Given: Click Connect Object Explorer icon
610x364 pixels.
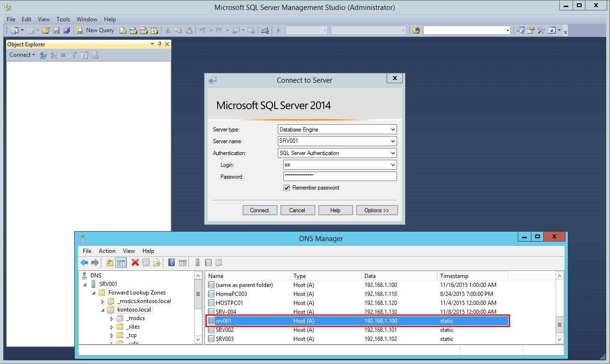Looking at the screenshot, I should tap(43, 55).
